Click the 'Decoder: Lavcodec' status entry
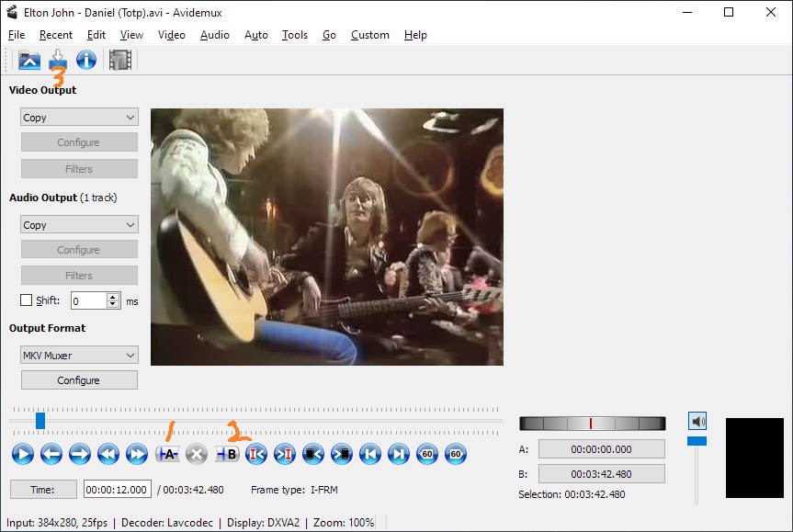The height and width of the screenshot is (532, 793). (167, 523)
